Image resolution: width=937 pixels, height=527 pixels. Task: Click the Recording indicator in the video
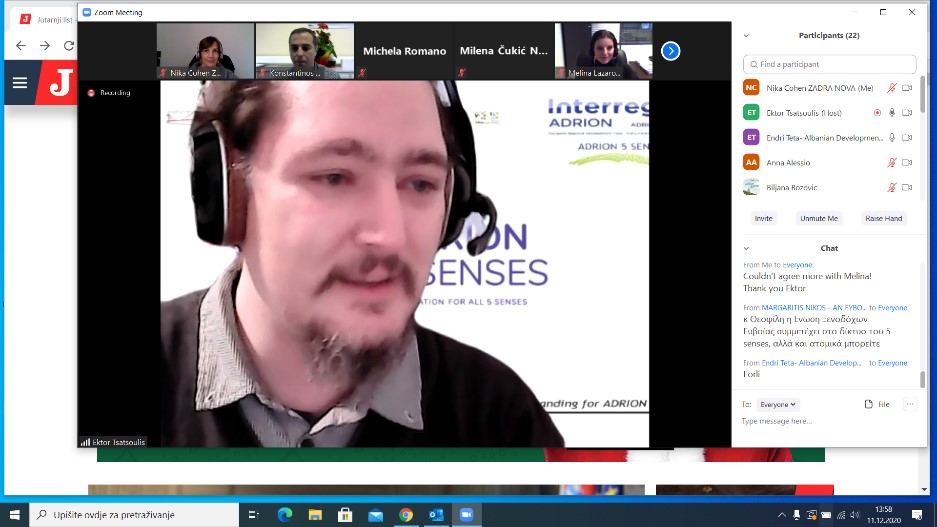coord(110,93)
